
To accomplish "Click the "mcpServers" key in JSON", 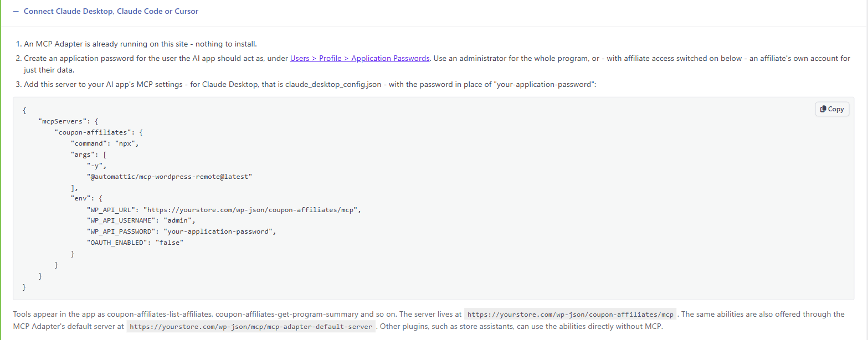I will (x=61, y=121).
